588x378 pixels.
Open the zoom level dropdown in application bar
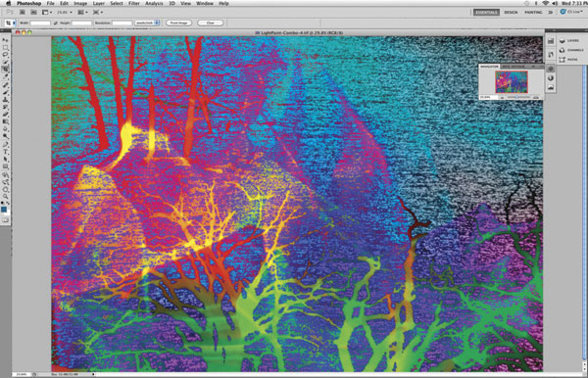65,12
